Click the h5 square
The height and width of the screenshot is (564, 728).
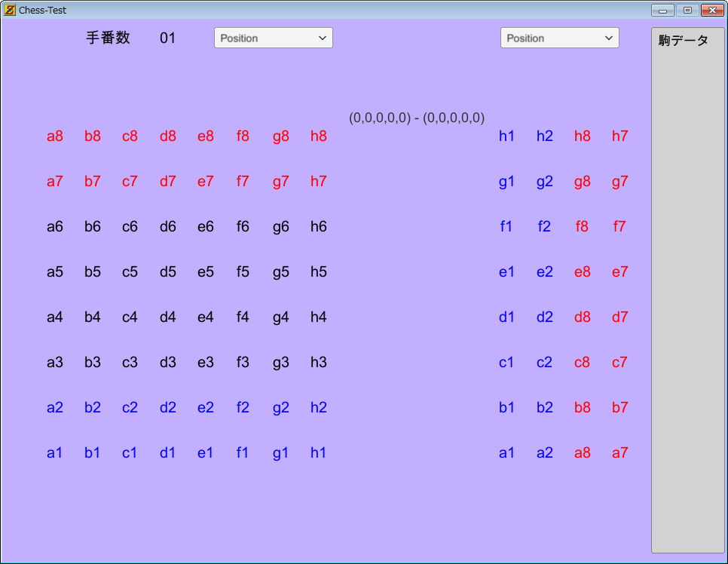[319, 271]
